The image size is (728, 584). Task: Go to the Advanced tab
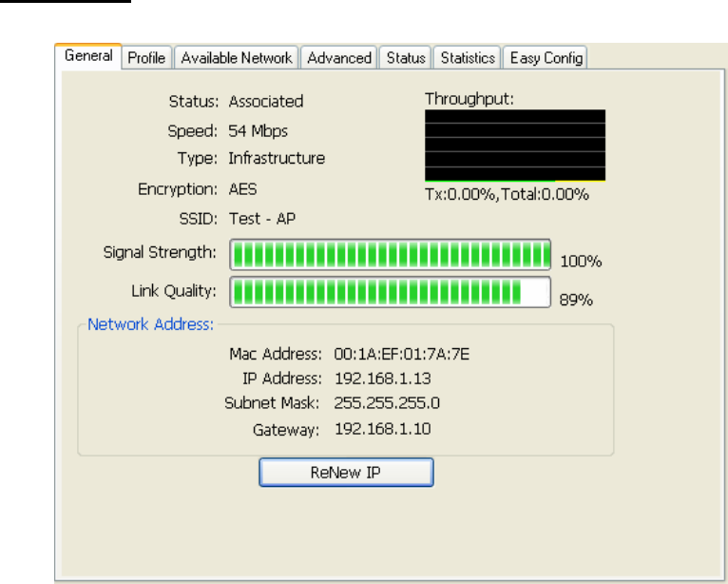pyautogui.click(x=339, y=58)
